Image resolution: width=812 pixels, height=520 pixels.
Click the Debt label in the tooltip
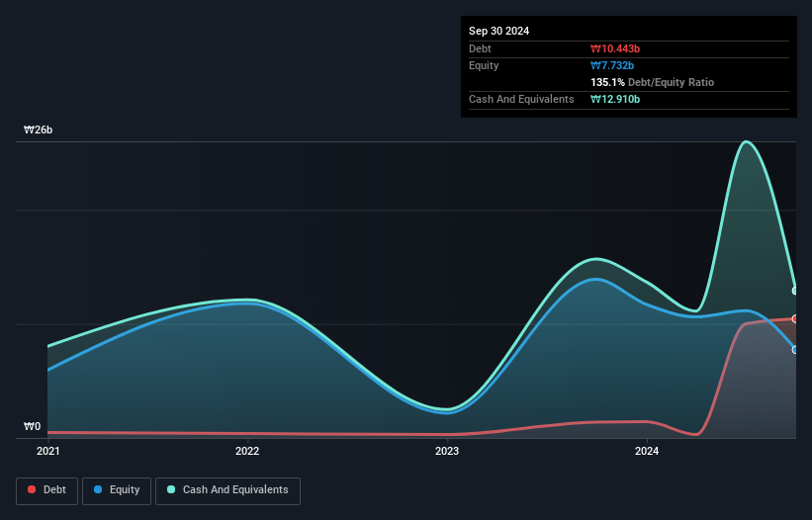coord(480,48)
